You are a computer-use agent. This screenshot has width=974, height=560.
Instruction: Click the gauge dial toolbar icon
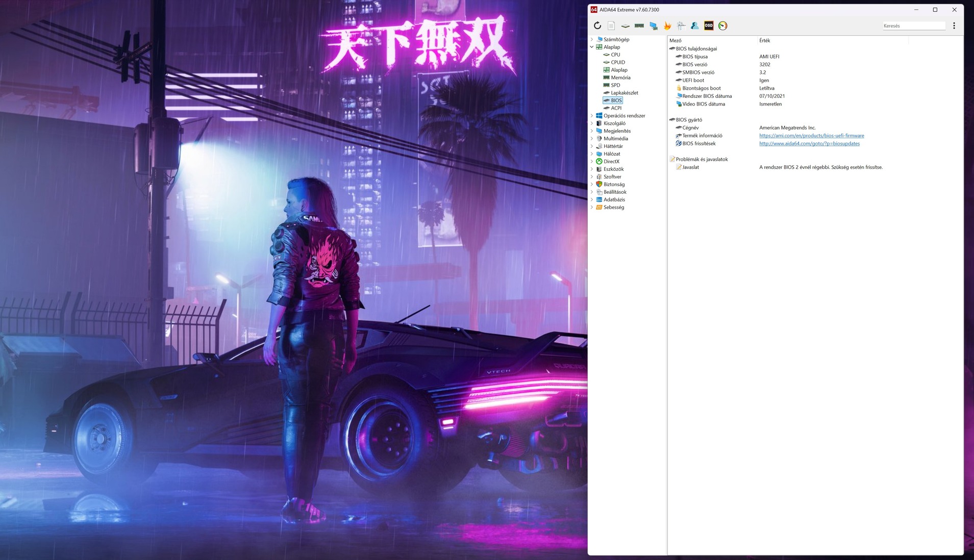click(723, 26)
